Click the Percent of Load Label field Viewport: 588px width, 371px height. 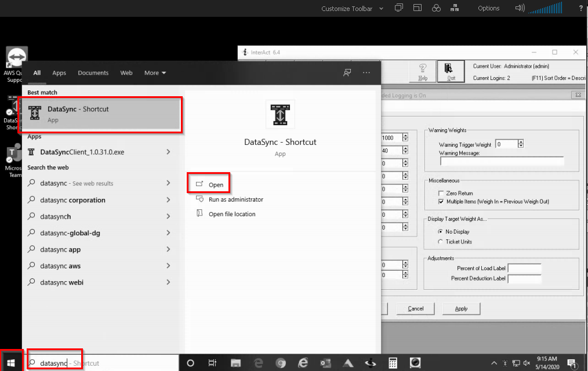point(524,268)
